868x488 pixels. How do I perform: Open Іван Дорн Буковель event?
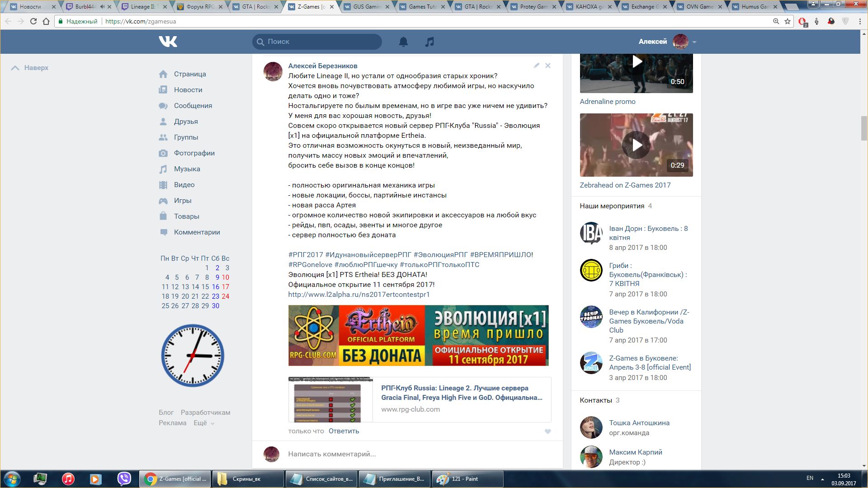click(648, 233)
